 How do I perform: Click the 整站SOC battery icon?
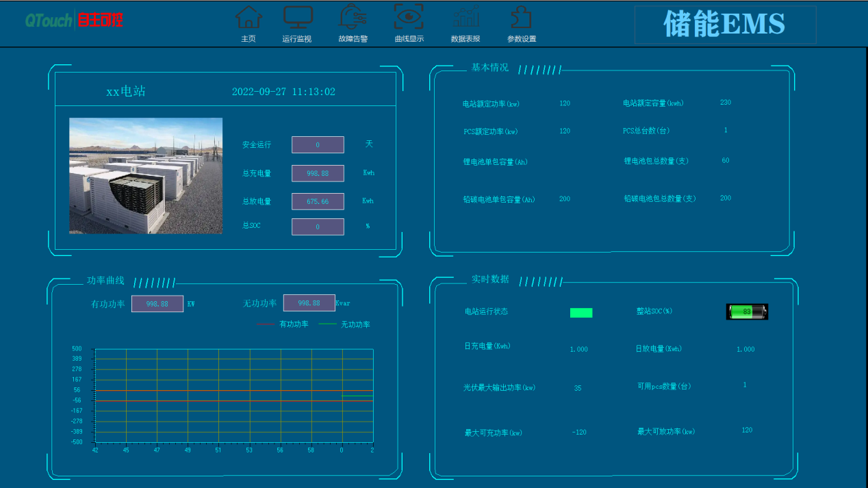[x=746, y=311]
